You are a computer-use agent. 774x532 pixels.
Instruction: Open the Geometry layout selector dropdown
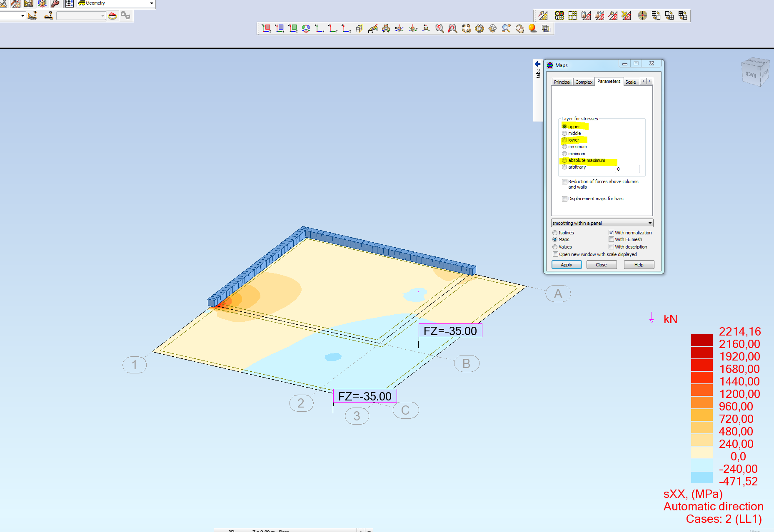(x=152, y=3)
